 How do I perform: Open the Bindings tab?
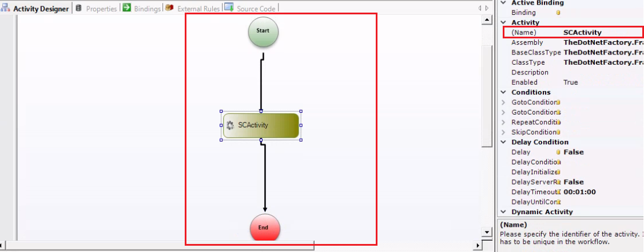coord(142,9)
